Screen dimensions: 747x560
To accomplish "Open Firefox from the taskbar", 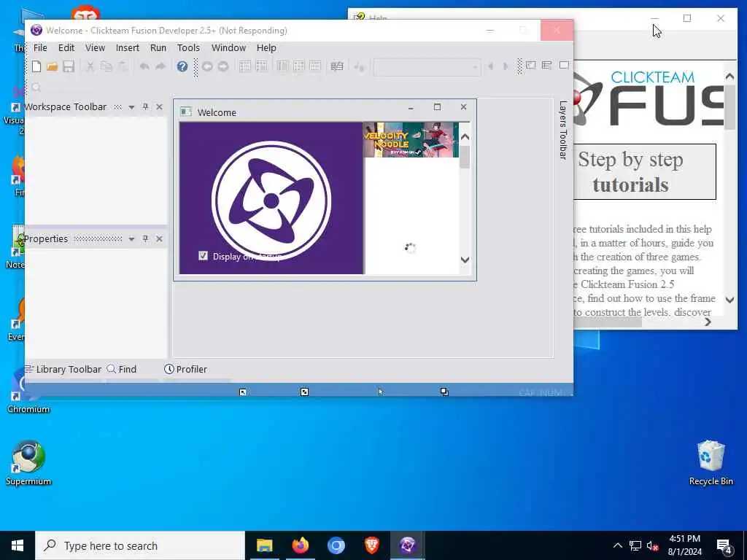I will pos(300,545).
